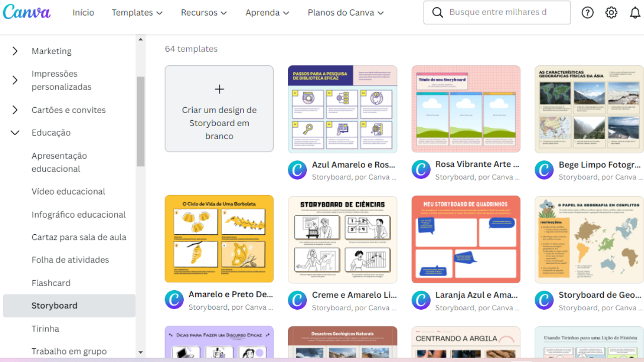Click the Canva C badge beside 'Storyboard de Geo...'
This screenshot has height=362, width=644.
(544, 301)
